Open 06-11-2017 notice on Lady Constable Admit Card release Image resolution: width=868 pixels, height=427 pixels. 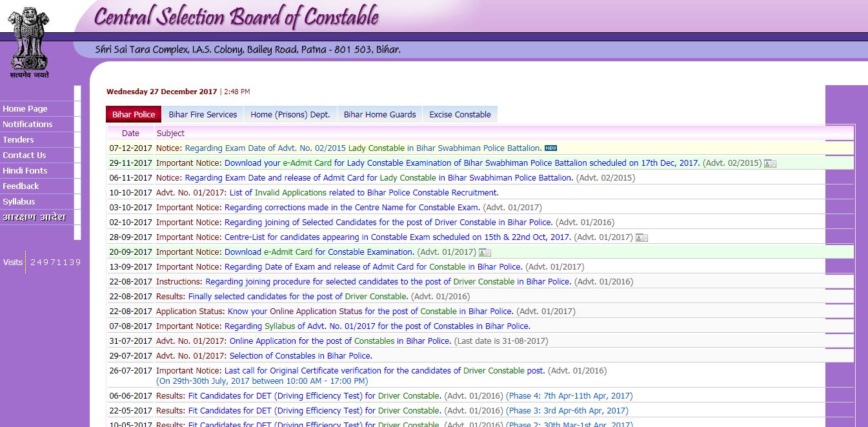pos(379,178)
